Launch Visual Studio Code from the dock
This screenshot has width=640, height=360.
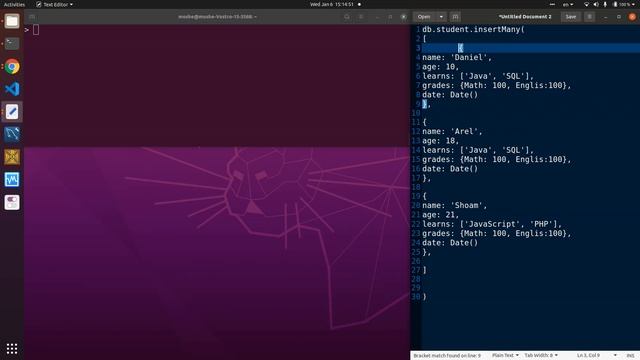pos(12,89)
